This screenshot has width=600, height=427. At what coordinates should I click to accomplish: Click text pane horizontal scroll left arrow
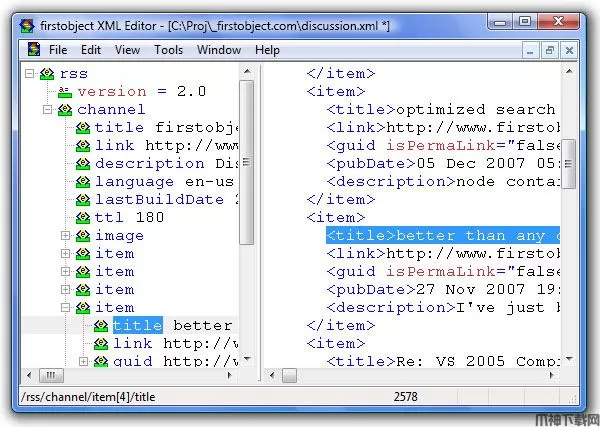click(x=272, y=375)
